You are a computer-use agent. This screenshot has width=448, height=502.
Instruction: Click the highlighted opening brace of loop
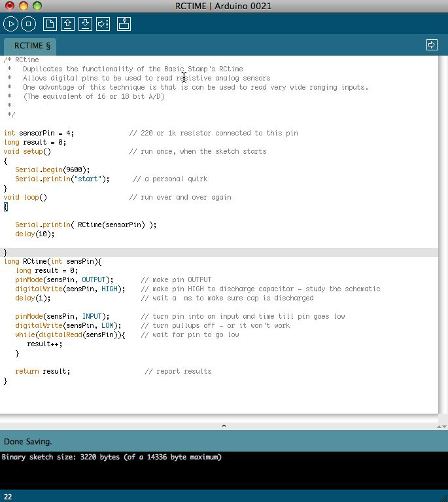[x=6, y=207]
